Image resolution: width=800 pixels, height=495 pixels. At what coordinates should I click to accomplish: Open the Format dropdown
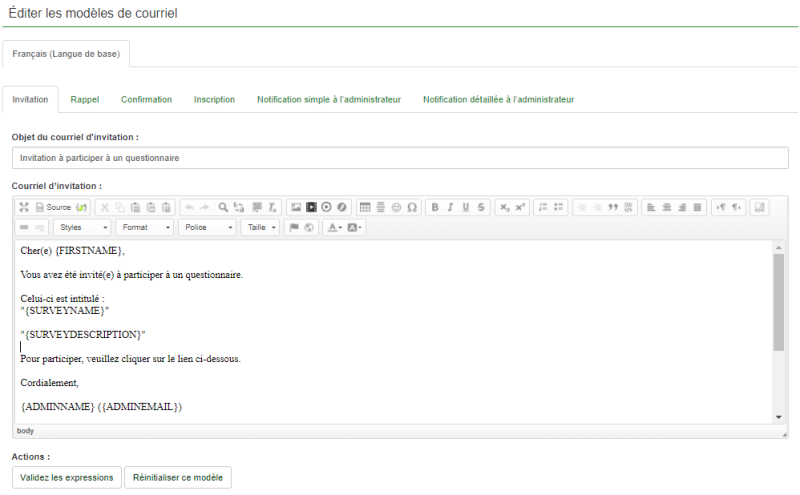(145, 227)
